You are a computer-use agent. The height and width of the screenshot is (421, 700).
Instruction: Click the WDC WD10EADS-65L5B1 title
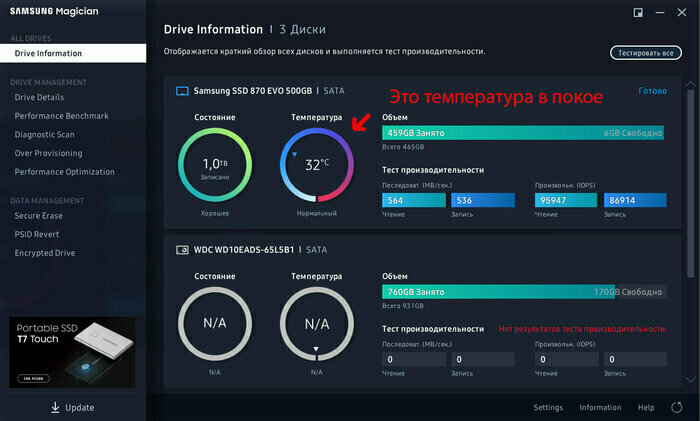[244, 250]
